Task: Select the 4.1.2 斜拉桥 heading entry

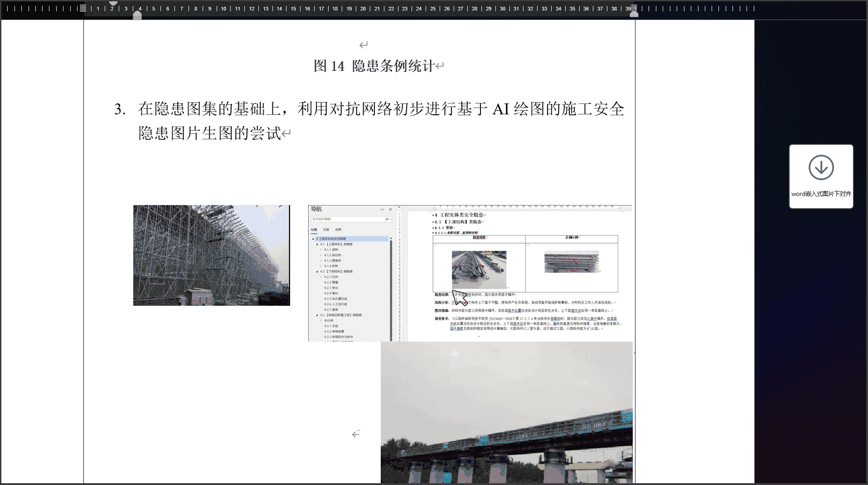Action: (x=332, y=255)
